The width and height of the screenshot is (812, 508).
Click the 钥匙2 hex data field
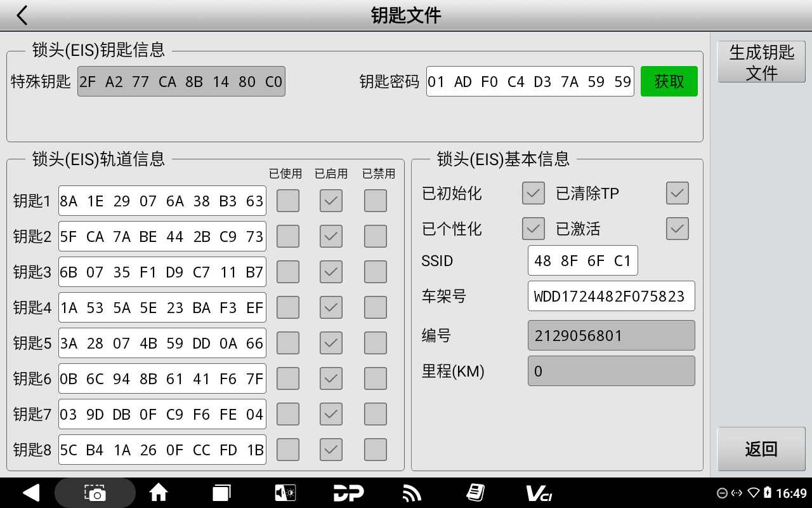[162, 236]
